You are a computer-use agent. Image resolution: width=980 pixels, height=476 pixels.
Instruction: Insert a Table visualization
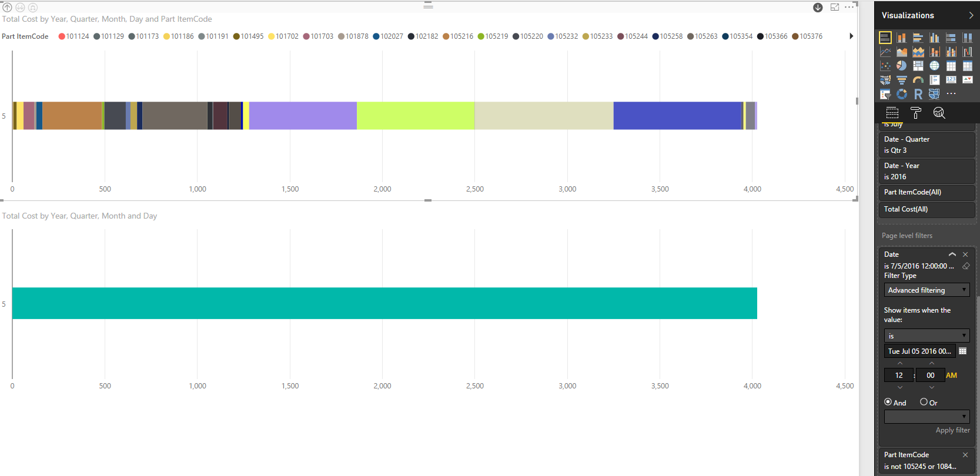pos(951,66)
